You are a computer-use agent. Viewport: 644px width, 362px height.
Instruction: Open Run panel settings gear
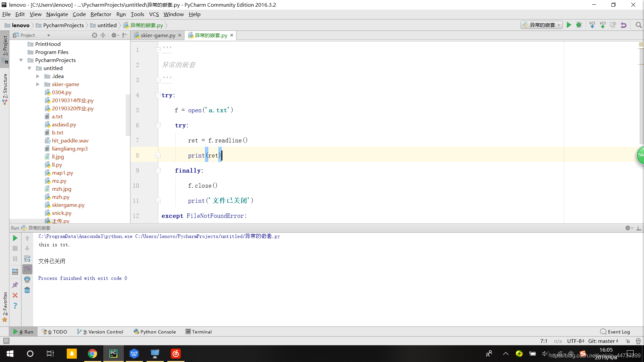pos(629,228)
